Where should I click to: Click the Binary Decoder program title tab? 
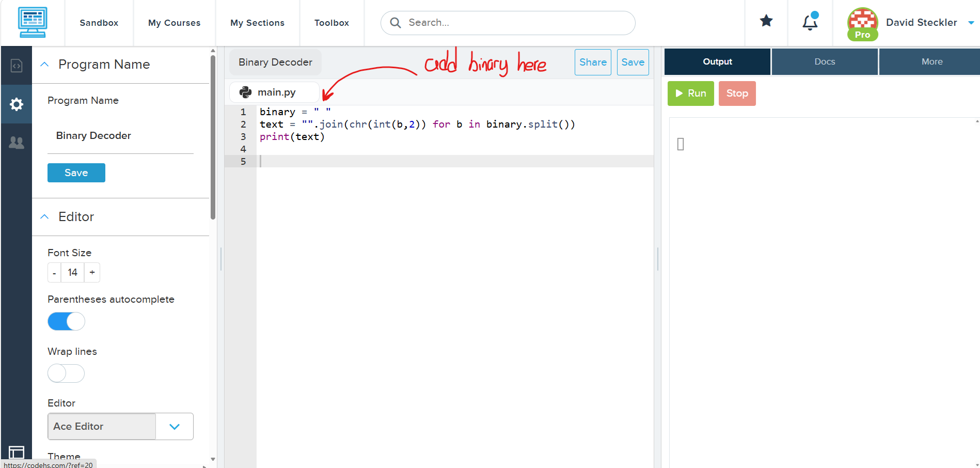point(275,62)
